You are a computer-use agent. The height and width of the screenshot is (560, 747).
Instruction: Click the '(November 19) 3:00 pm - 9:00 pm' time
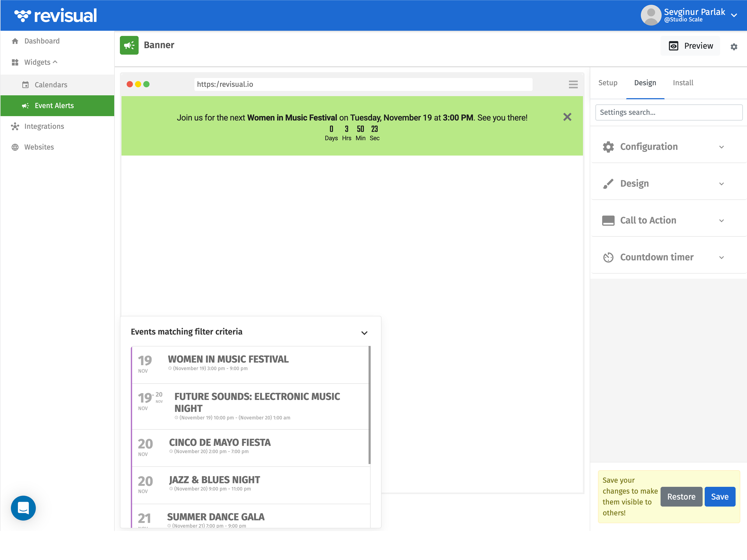(x=210, y=368)
